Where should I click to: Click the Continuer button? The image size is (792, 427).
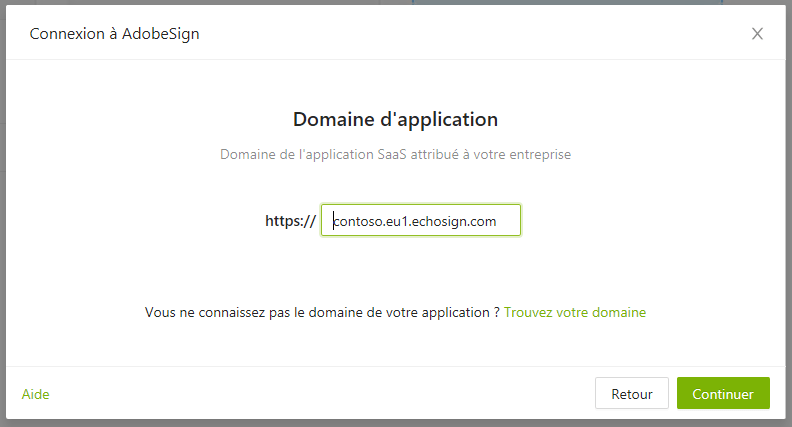point(723,393)
